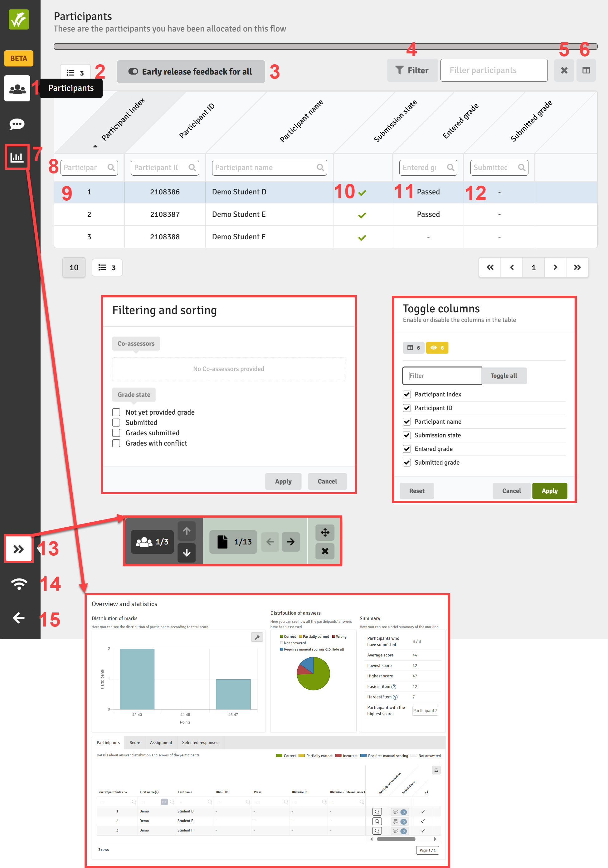The width and height of the screenshot is (608, 868).
Task: Sort by Participant Index column header
Action: [x=123, y=119]
